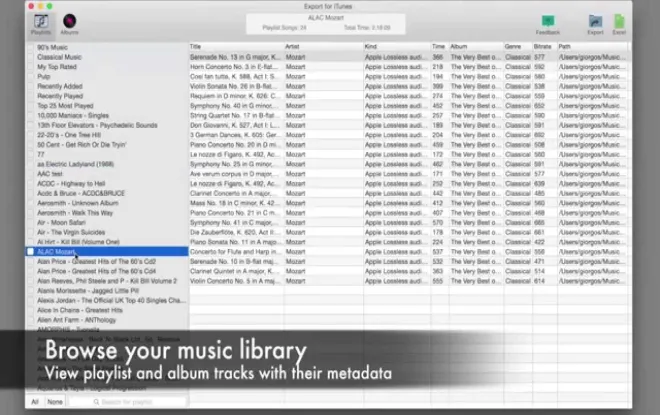Click the All button to select all playlists
The height and width of the screenshot is (415, 660).
point(35,402)
